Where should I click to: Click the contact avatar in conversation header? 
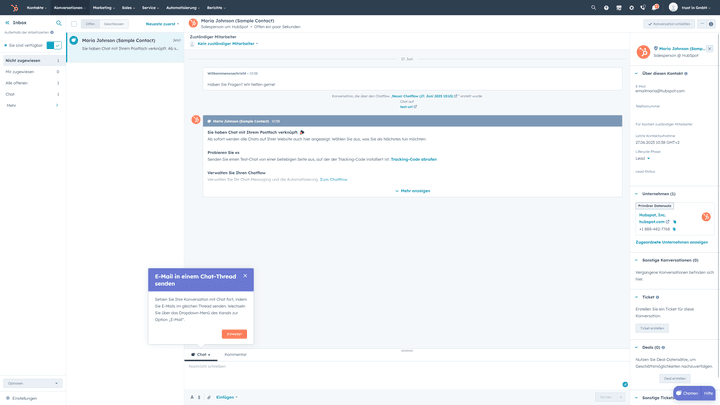point(193,23)
